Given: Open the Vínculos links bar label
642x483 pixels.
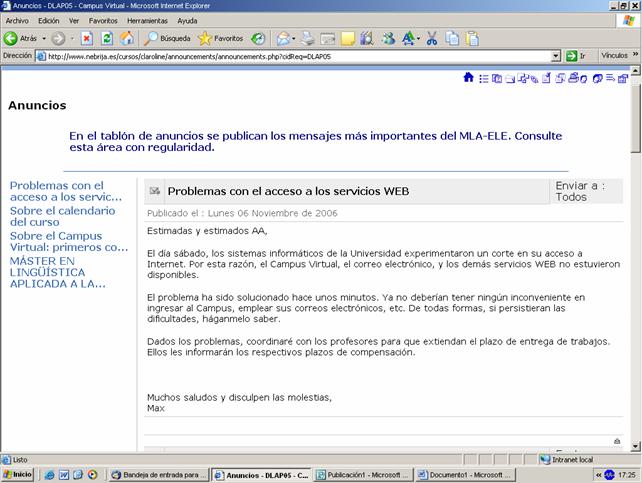Looking at the screenshot, I should (x=614, y=55).
